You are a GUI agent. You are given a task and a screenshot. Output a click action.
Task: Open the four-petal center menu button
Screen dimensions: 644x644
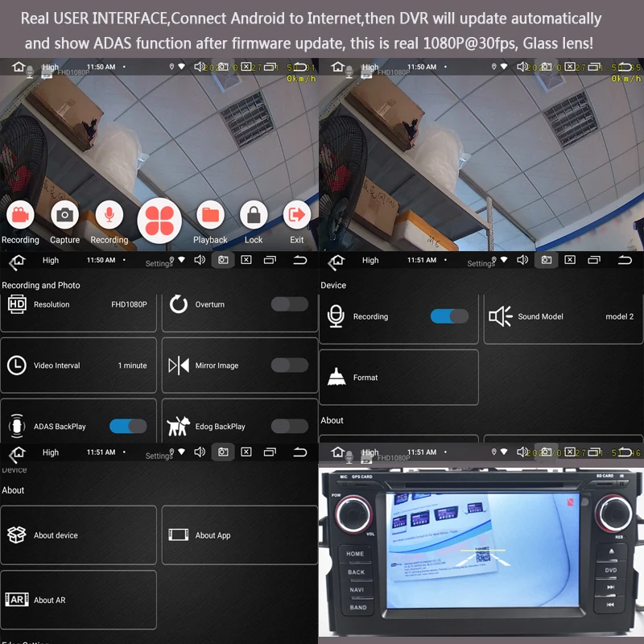click(x=159, y=221)
